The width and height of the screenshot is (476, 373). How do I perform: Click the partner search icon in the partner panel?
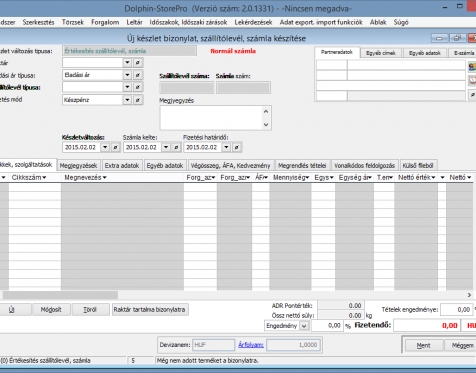pyautogui.click(x=472, y=66)
